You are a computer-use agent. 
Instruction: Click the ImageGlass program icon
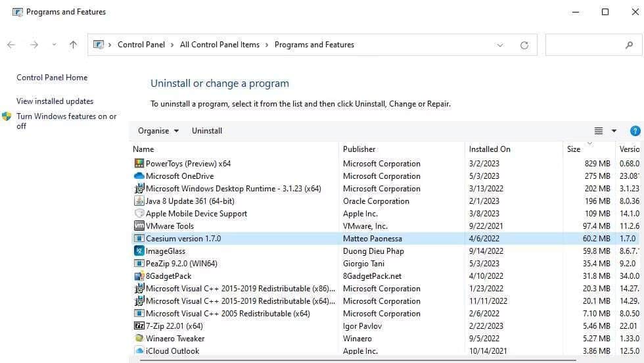(x=139, y=251)
